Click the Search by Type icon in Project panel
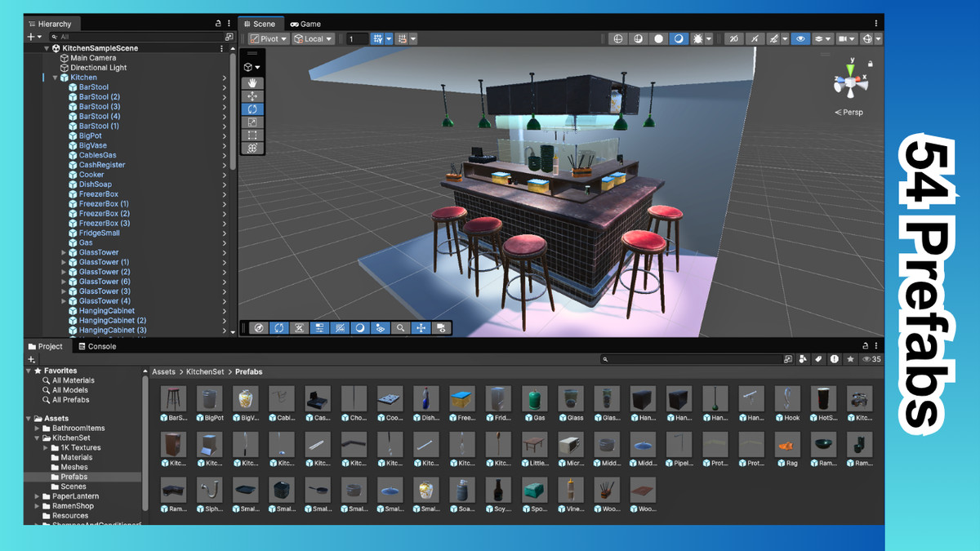Viewport: 980px width, 551px height. (803, 359)
